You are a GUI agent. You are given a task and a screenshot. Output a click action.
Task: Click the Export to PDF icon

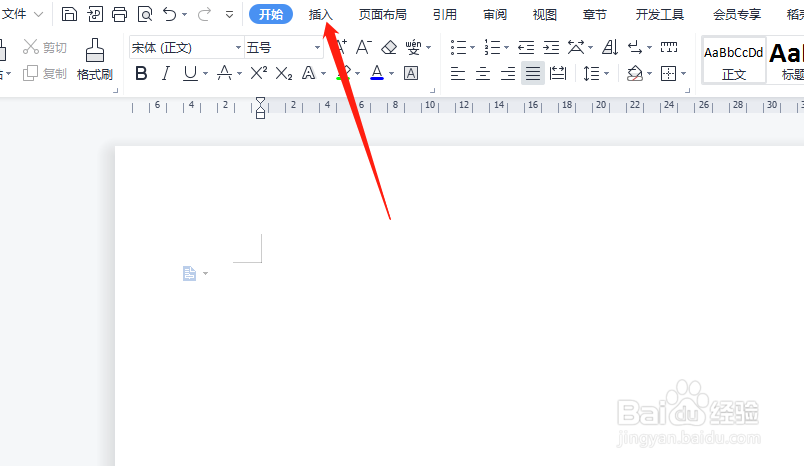[95, 14]
